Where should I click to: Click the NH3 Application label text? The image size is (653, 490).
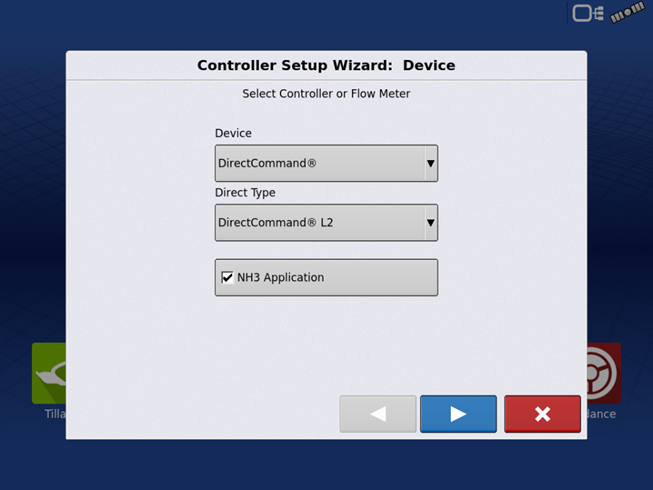(x=280, y=277)
